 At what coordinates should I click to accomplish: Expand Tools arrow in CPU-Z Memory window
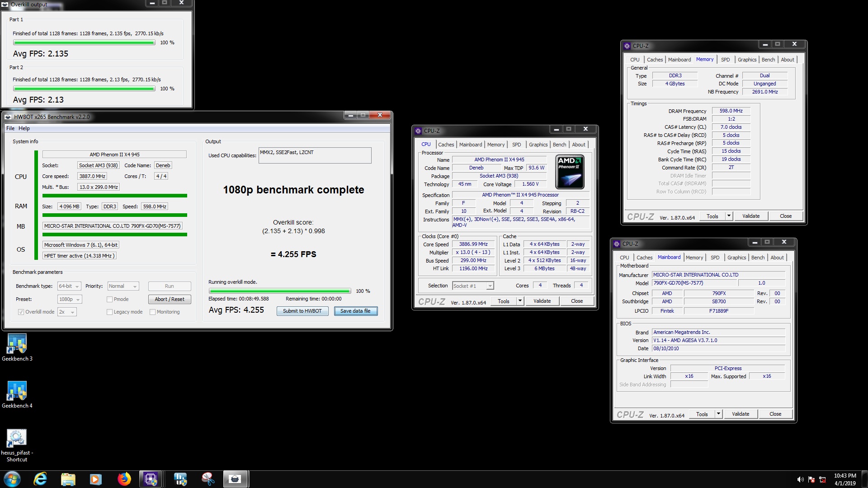point(729,216)
